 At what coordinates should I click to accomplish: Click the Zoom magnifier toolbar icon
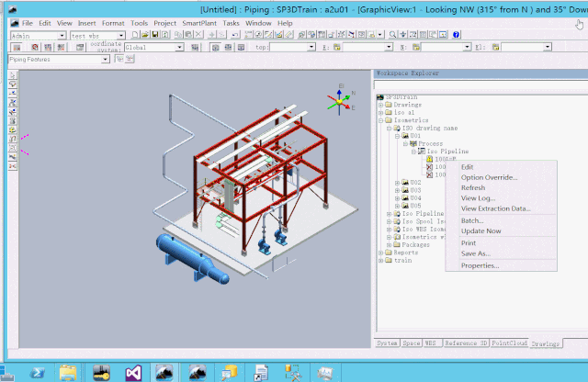[392, 35]
